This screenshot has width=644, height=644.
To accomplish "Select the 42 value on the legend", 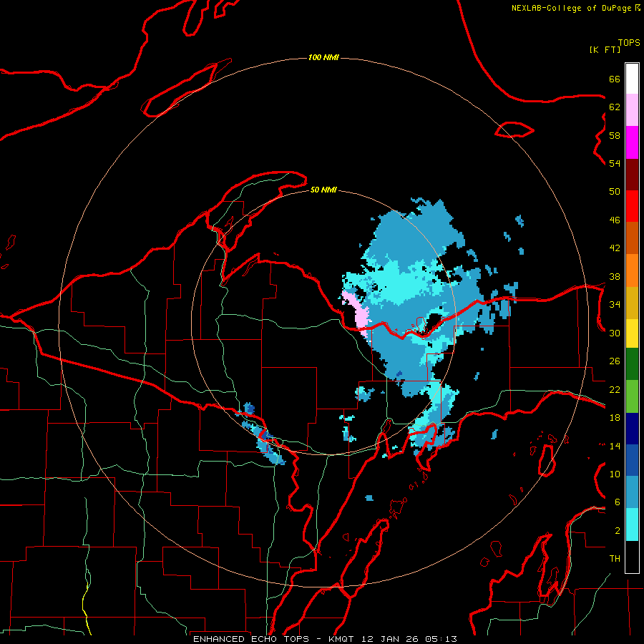I will 615,248.
